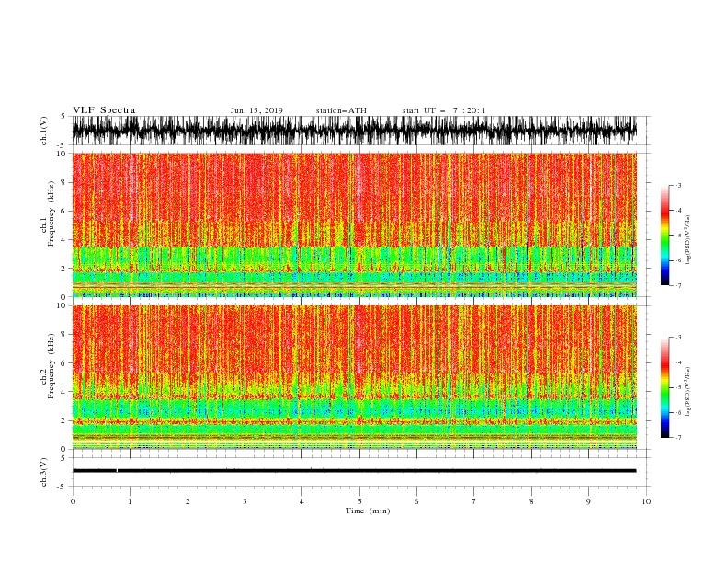Click the "ch.3(V)" waveform axis label
728x563 pixels.
click(44, 472)
